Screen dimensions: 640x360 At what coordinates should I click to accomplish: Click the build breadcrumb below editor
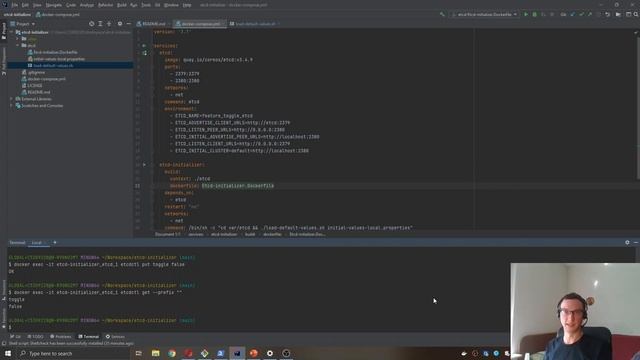(x=250, y=234)
